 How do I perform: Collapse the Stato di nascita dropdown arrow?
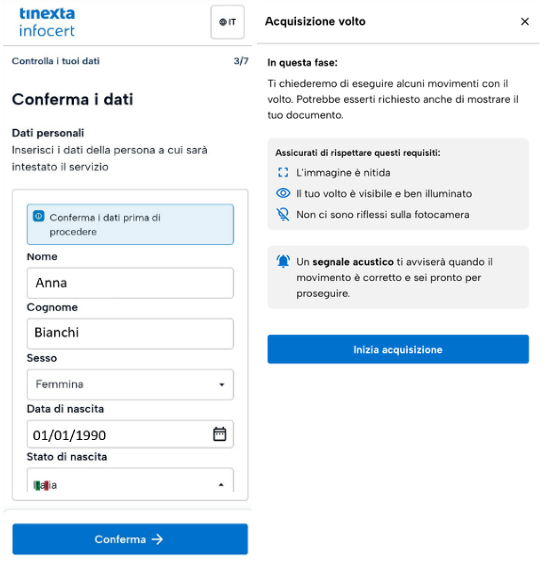[221, 485]
